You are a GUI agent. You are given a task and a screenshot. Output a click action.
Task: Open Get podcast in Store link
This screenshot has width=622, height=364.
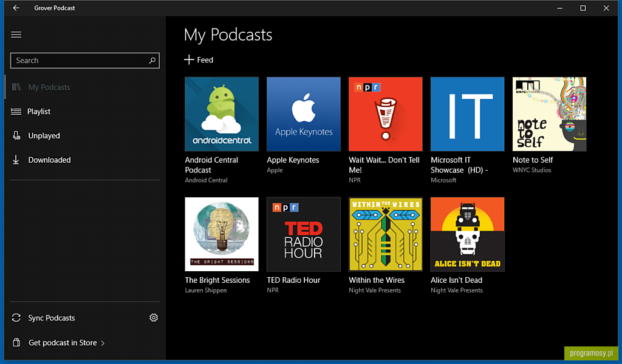pyautogui.click(x=63, y=343)
